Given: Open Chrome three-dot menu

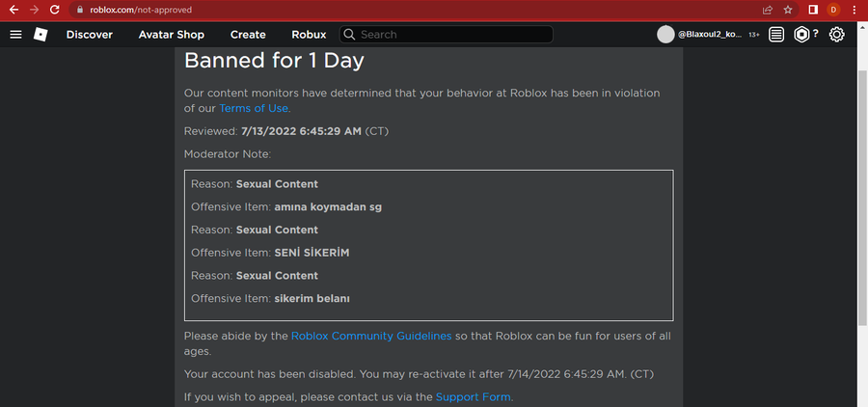Looking at the screenshot, I should click(854, 10).
